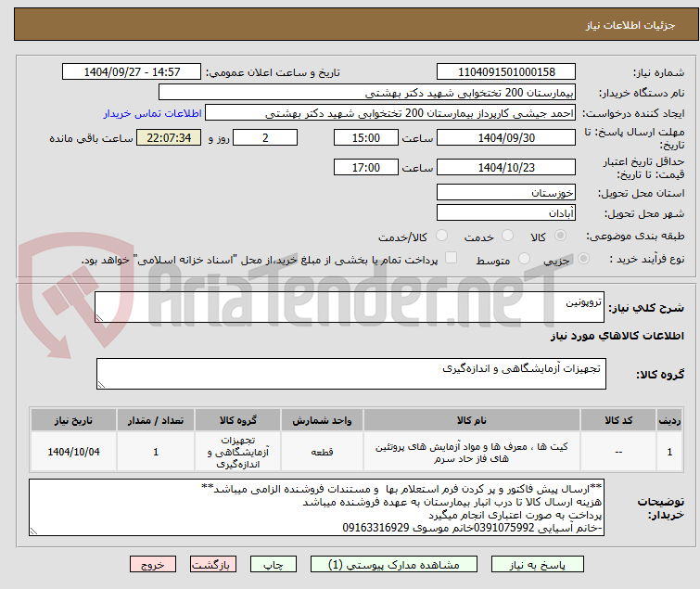Click the گروه کالا text area

(x=350, y=374)
